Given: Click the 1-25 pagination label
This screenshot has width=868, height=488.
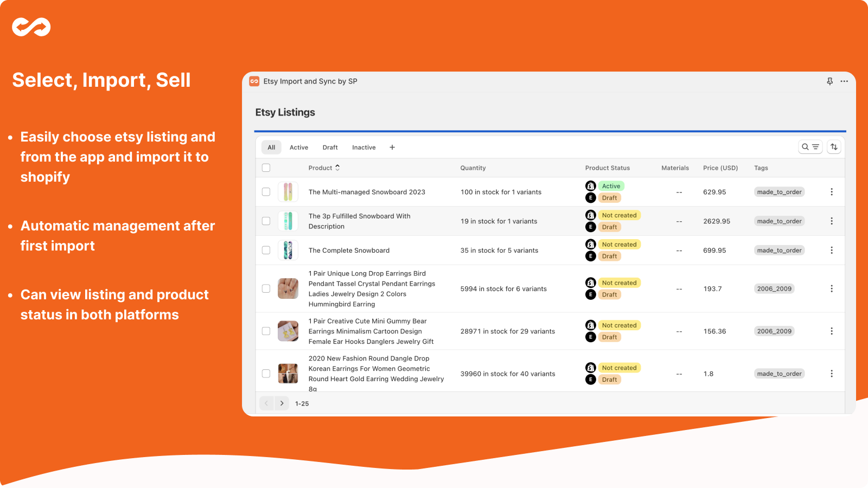Looking at the screenshot, I should [302, 404].
